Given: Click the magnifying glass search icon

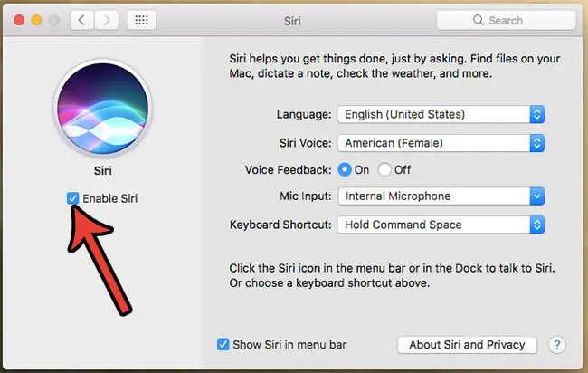Looking at the screenshot, I should coord(479,20).
